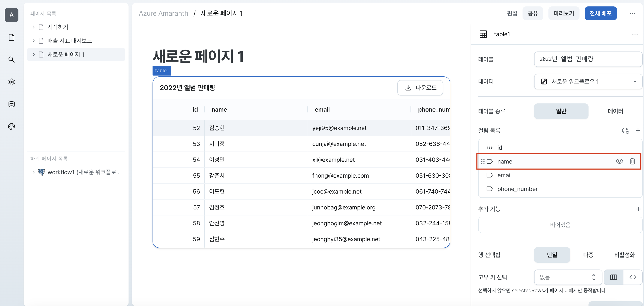The image size is (644, 306).
Task: Click the page icon next to 시작하기
Action: (41, 27)
